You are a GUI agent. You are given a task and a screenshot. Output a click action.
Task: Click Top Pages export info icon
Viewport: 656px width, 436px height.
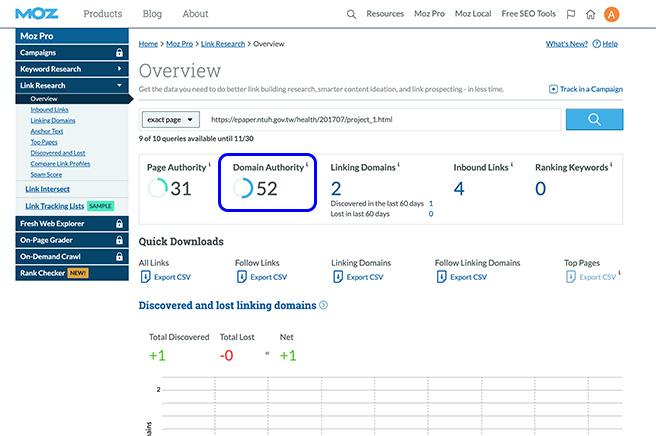[x=620, y=273]
